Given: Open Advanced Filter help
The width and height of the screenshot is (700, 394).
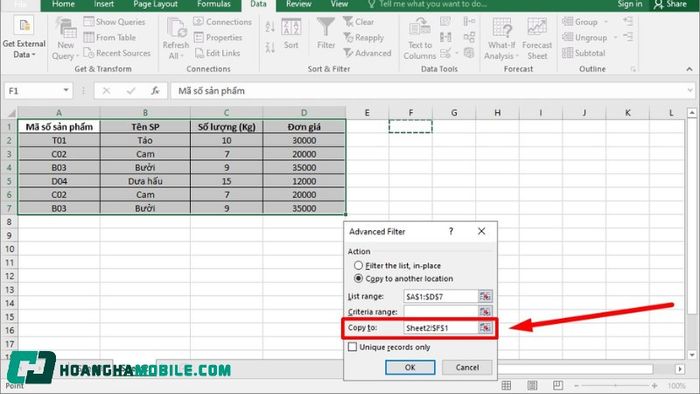Looking at the screenshot, I should 451,231.
